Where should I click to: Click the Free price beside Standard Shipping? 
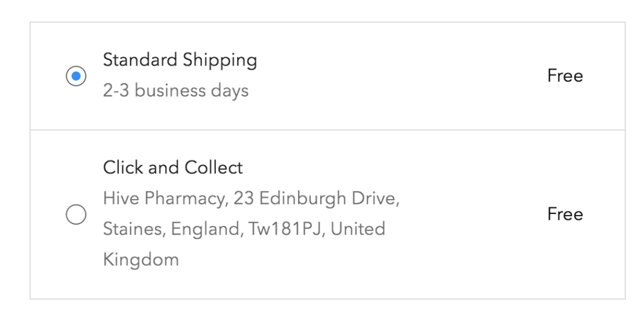[565, 76]
